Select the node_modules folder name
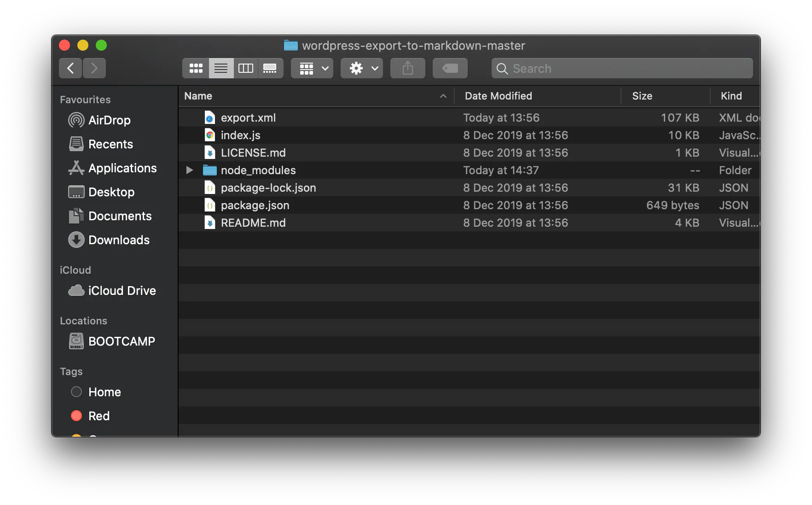The height and width of the screenshot is (505, 812). click(258, 170)
